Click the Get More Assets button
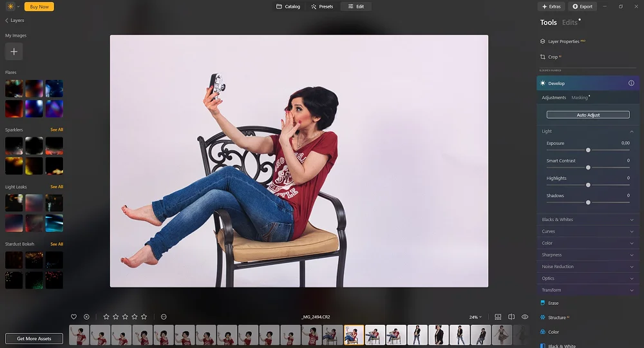644x348 pixels. click(34, 338)
